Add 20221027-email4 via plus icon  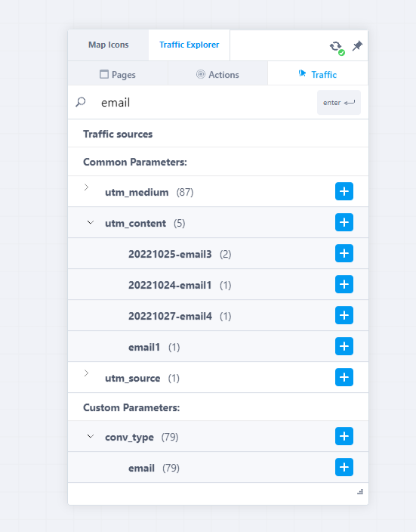coord(344,315)
